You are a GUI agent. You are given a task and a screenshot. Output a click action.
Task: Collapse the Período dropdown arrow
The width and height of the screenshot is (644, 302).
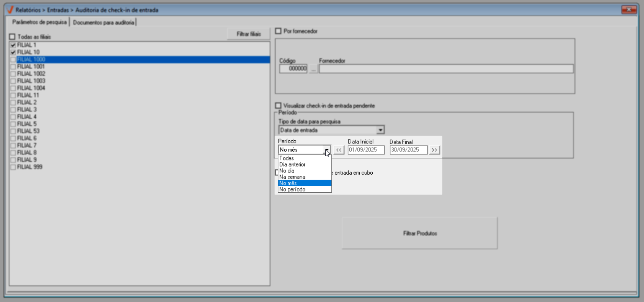pyautogui.click(x=327, y=150)
